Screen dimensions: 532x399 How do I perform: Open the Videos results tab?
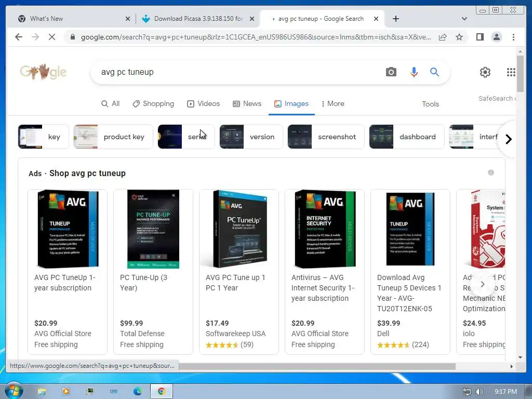203,104
